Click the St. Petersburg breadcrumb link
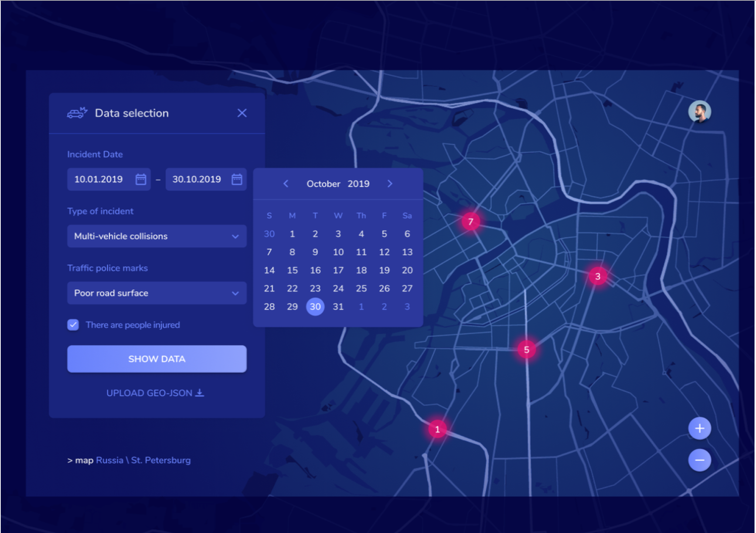The height and width of the screenshot is (533, 756). (x=161, y=460)
